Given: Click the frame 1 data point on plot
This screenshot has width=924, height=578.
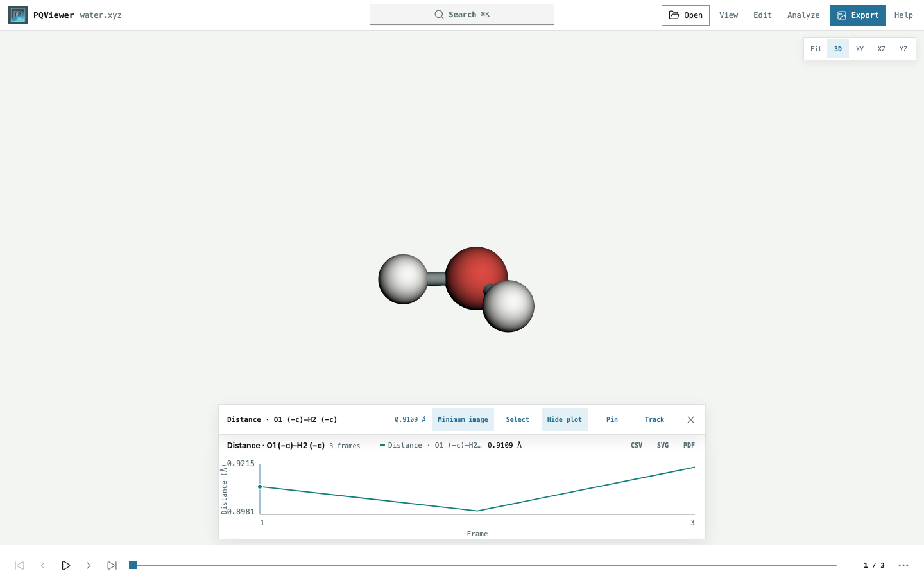Looking at the screenshot, I should tap(260, 487).
